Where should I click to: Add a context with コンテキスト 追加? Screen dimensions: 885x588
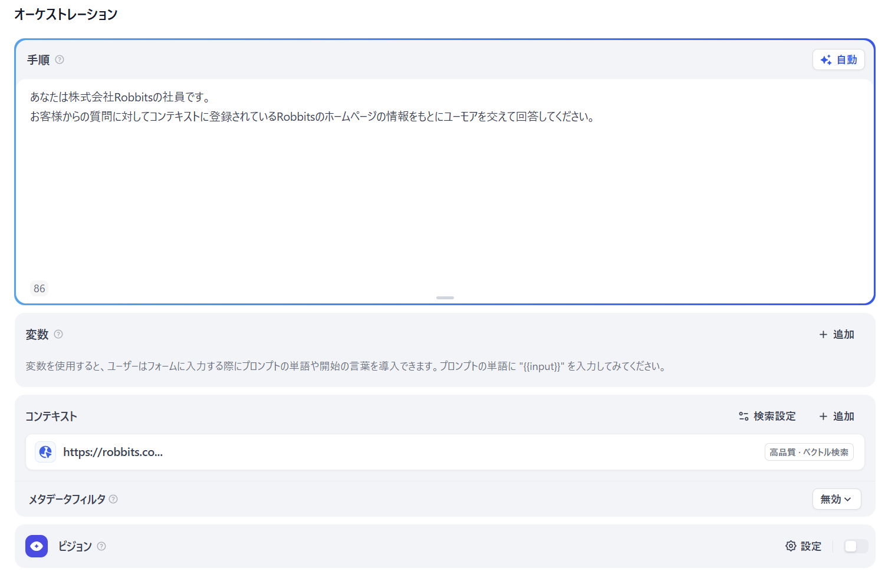(837, 416)
